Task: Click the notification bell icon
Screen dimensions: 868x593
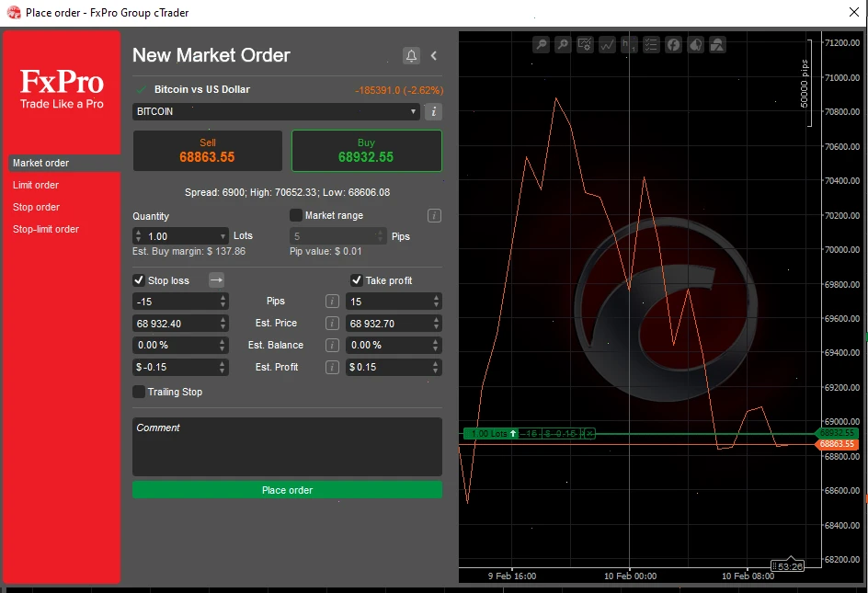Action: [x=411, y=55]
